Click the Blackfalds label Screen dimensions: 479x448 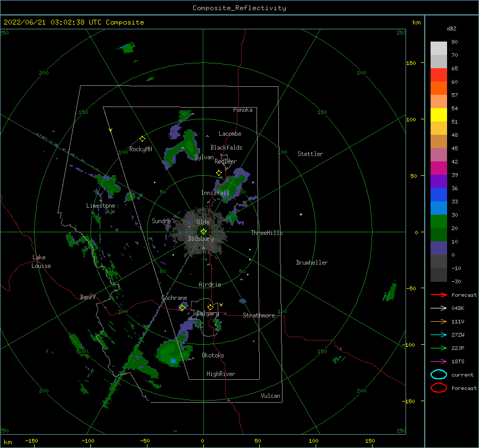[x=226, y=148]
